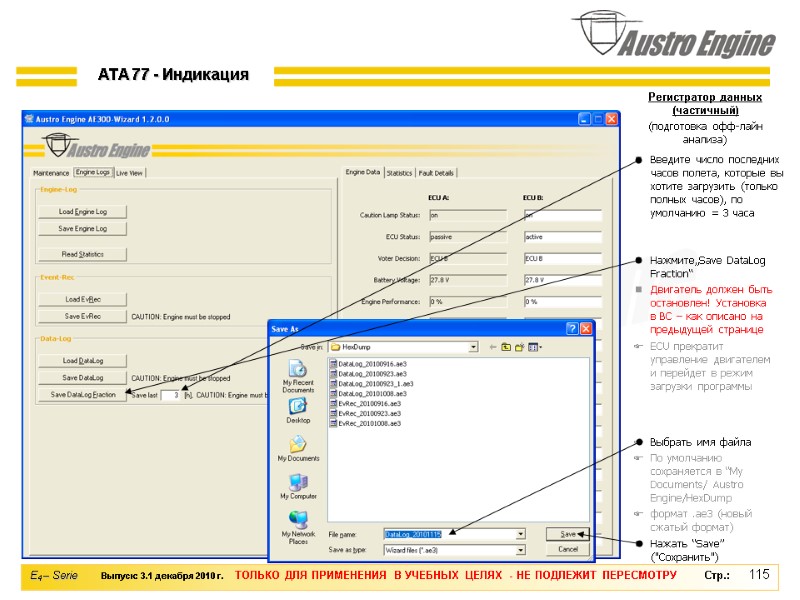Switch to the Maintenance tab
The image size is (800, 600).
tap(51, 173)
